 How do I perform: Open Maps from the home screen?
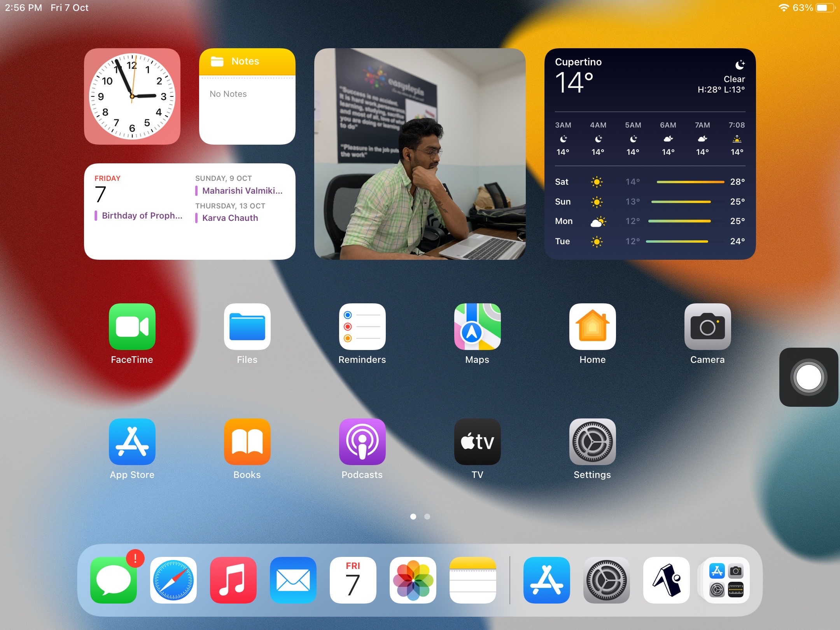(x=477, y=327)
